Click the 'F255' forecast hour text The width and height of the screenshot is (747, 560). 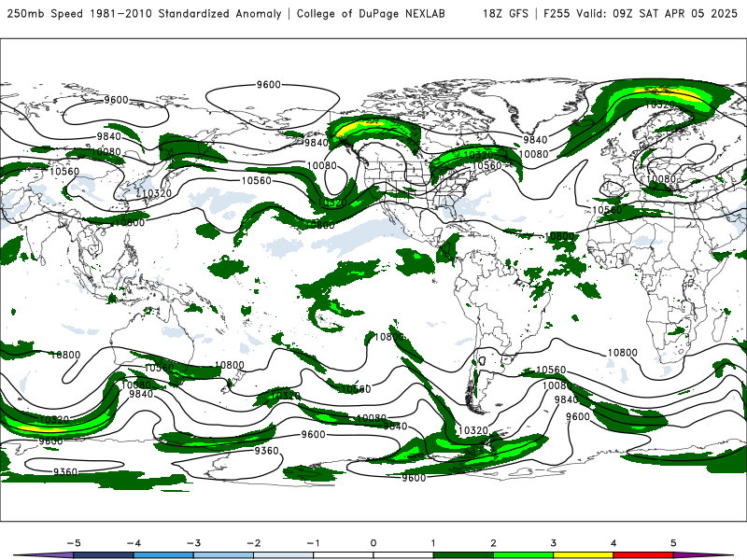pos(557,14)
